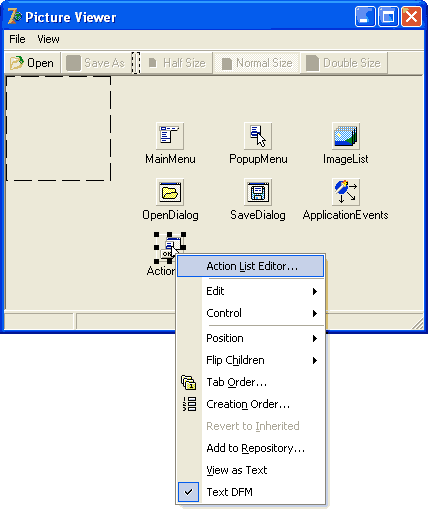Click the Half Size toolbar button
Image resolution: width=428 pixels, height=511 pixels.
coord(177,63)
